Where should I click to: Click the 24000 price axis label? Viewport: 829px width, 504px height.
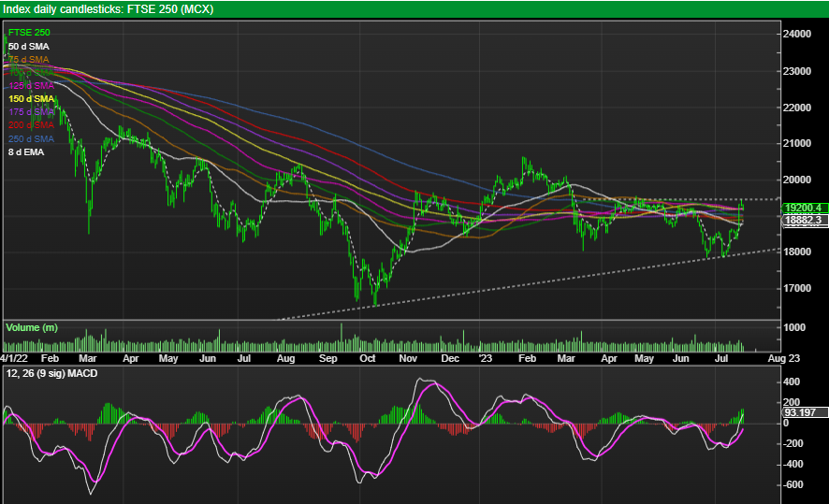[x=797, y=34]
